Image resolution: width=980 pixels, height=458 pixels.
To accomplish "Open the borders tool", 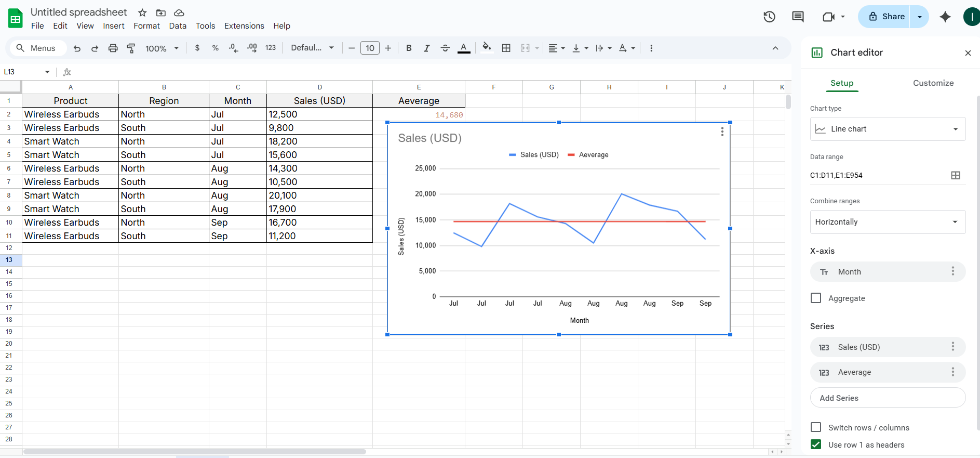I will [x=506, y=48].
